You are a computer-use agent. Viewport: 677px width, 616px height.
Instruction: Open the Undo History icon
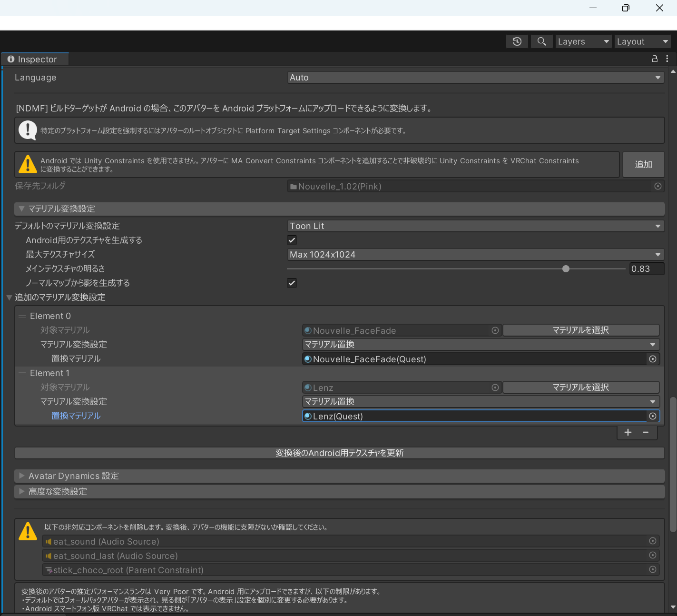click(517, 41)
